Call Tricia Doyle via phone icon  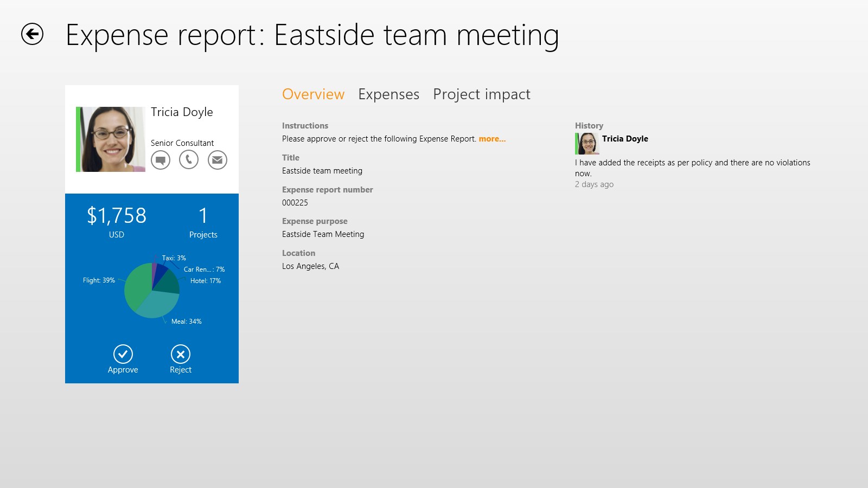[x=189, y=160]
